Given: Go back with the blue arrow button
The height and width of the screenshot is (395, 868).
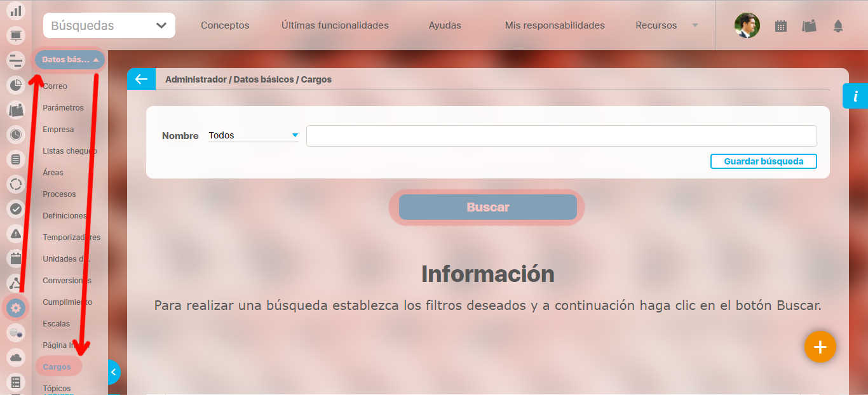Looking at the screenshot, I should [141, 79].
